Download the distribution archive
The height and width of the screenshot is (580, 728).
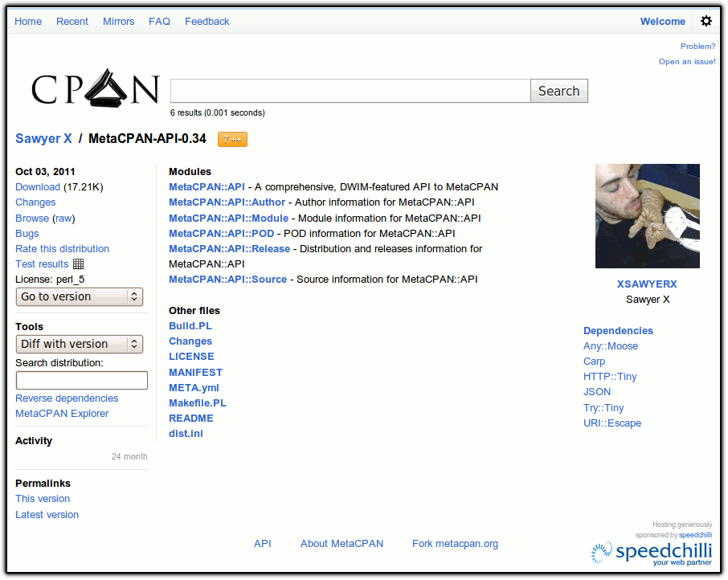[x=38, y=187]
